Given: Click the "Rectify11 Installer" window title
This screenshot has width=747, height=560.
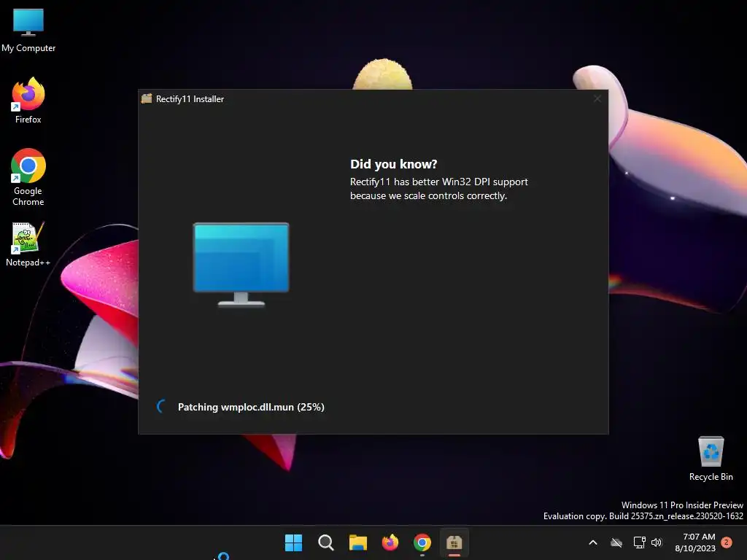Looking at the screenshot, I should 190,99.
